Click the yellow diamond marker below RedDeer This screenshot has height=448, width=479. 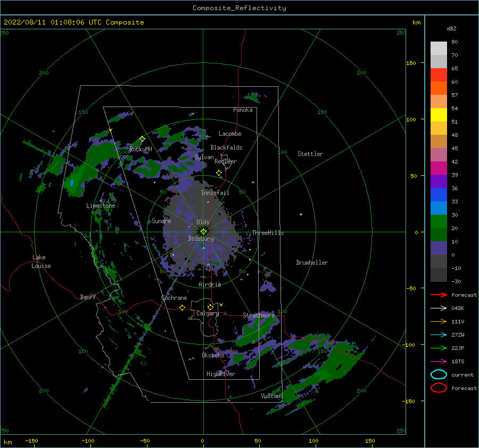(219, 173)
